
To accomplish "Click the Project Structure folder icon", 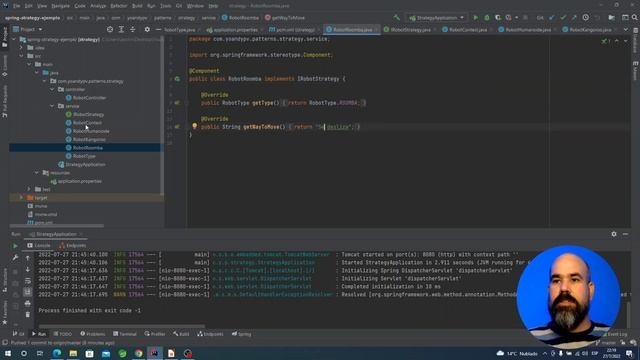I will coord(611,18).
